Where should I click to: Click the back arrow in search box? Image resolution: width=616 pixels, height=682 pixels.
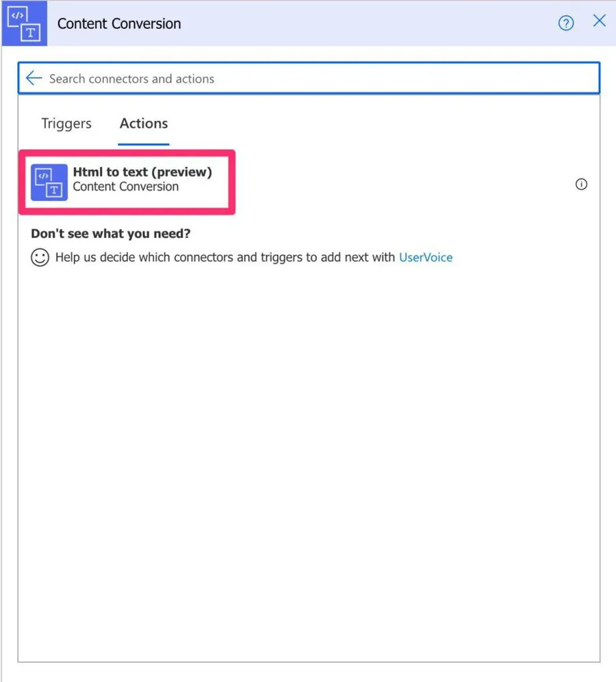coord(34,78)
